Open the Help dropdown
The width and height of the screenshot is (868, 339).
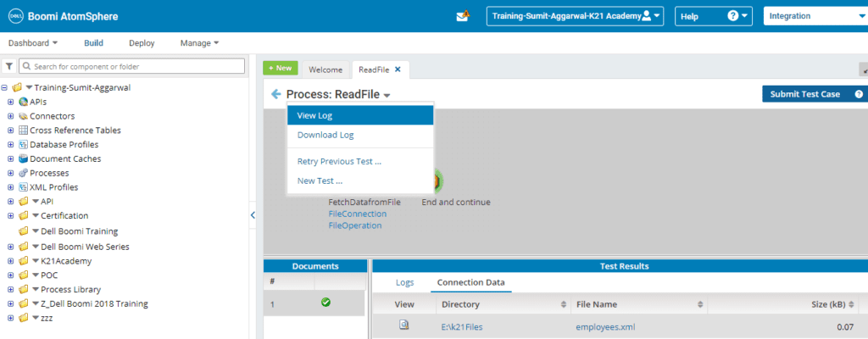click(x=714, y=16)
